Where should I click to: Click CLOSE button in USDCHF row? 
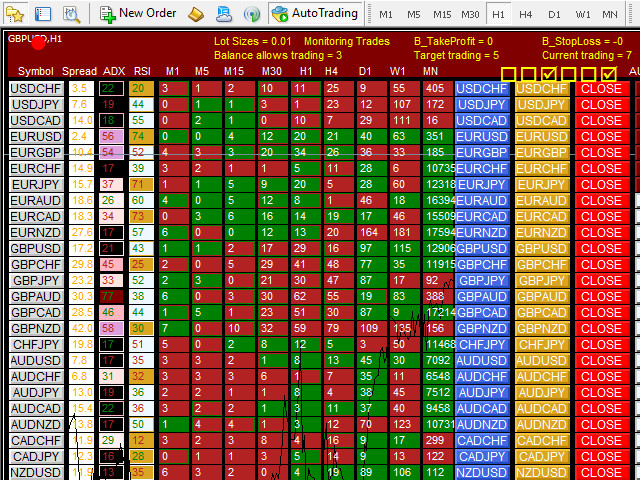602,89
